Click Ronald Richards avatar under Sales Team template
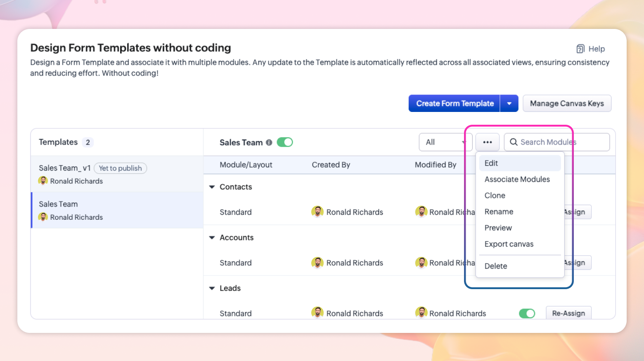The image size is (644, 361). click(43, 217)
